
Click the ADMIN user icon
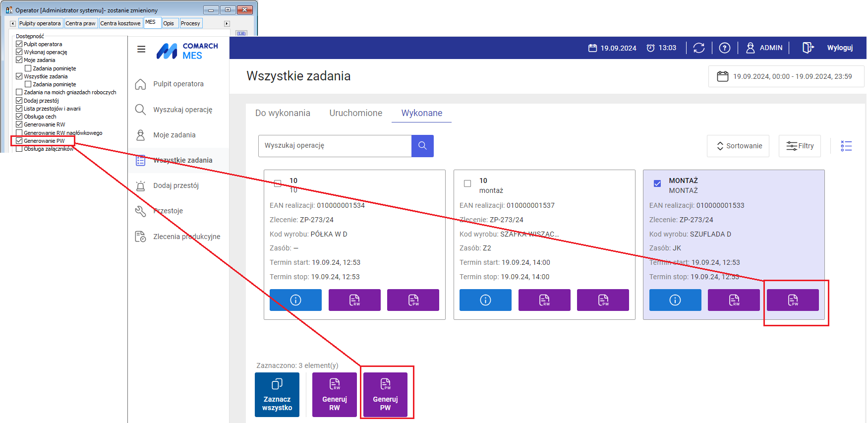(x=751, y=48)
